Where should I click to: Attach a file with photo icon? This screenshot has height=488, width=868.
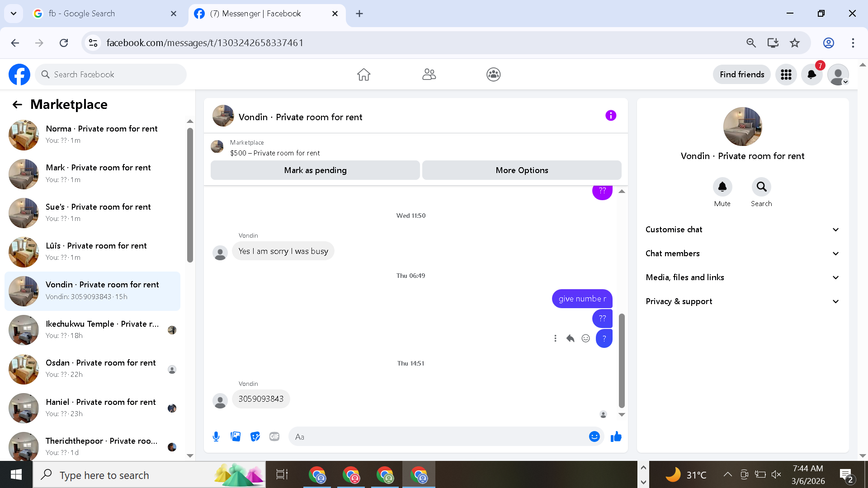[x=236, y=436]
